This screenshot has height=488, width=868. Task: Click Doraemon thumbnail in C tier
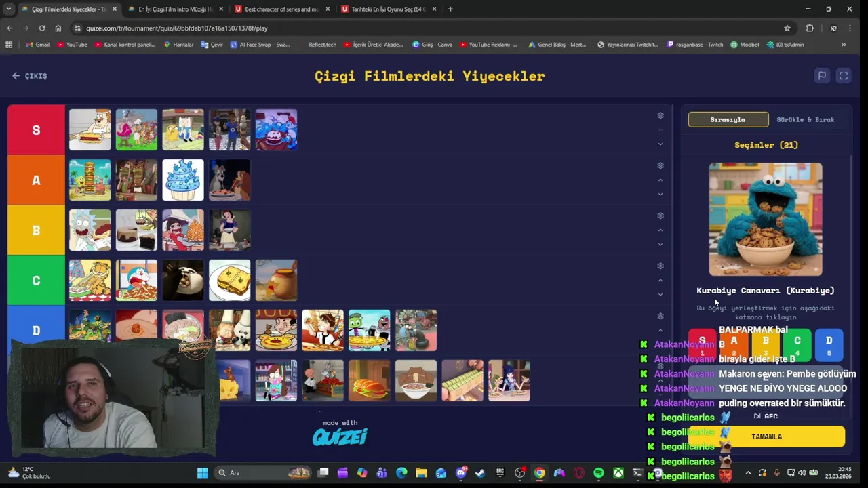[x=136, y=281]
